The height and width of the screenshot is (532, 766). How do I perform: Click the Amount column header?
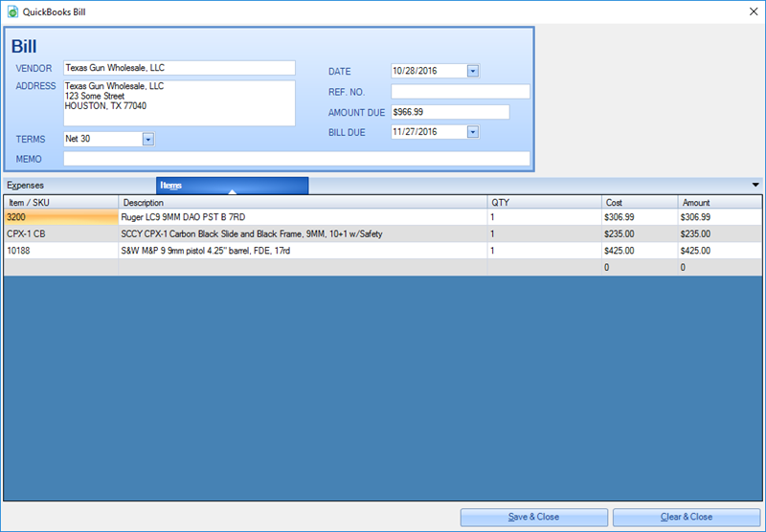coord(720,202)
